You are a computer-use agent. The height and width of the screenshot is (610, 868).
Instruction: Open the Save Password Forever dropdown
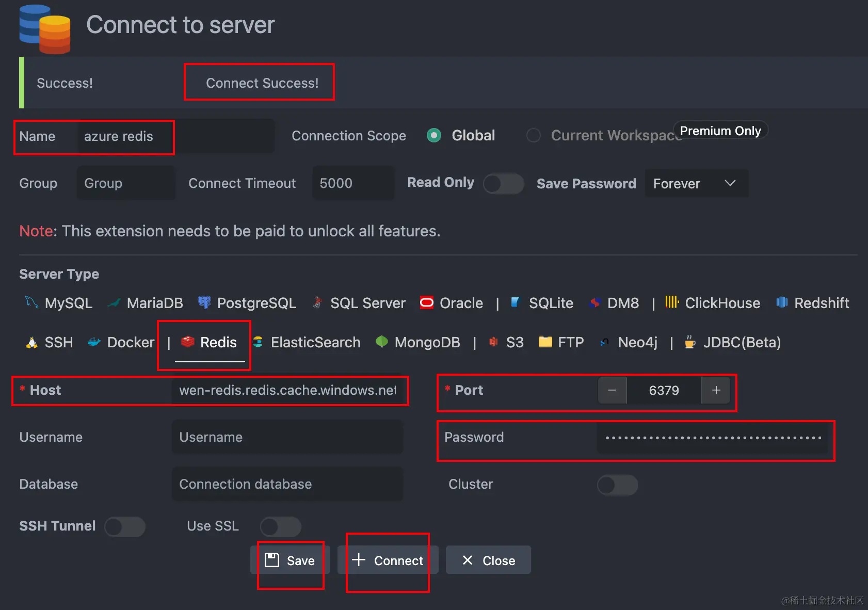[697, 183]
